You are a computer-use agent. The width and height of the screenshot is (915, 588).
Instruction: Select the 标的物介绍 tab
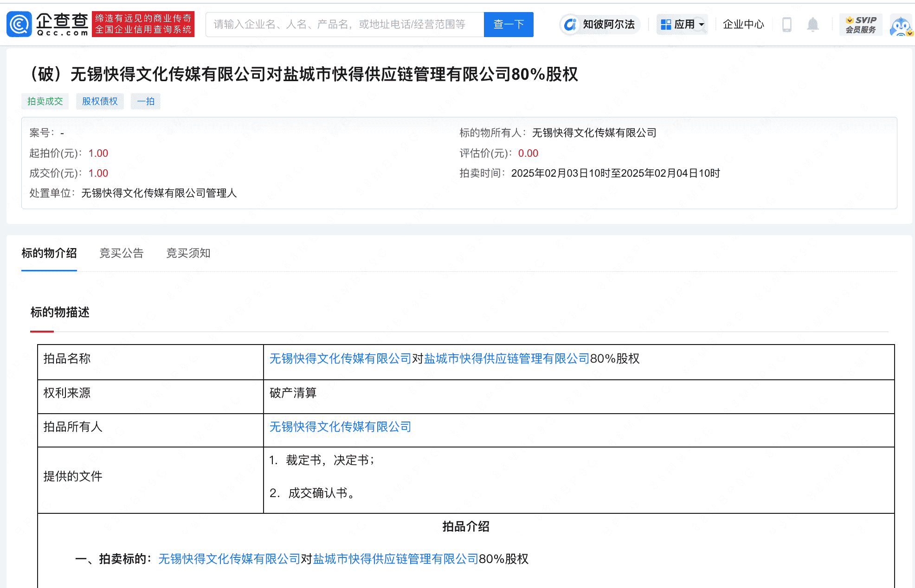click(49, 253)
